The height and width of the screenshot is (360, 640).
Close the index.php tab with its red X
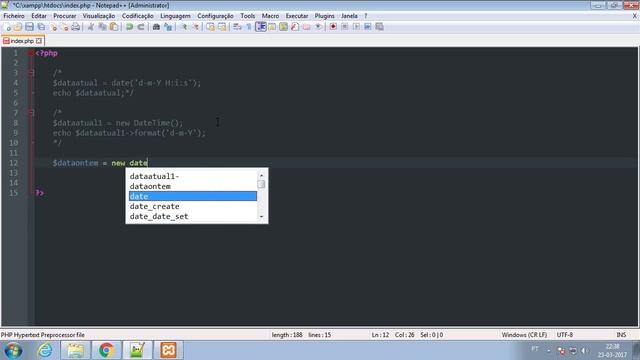[x=39, y=41]
